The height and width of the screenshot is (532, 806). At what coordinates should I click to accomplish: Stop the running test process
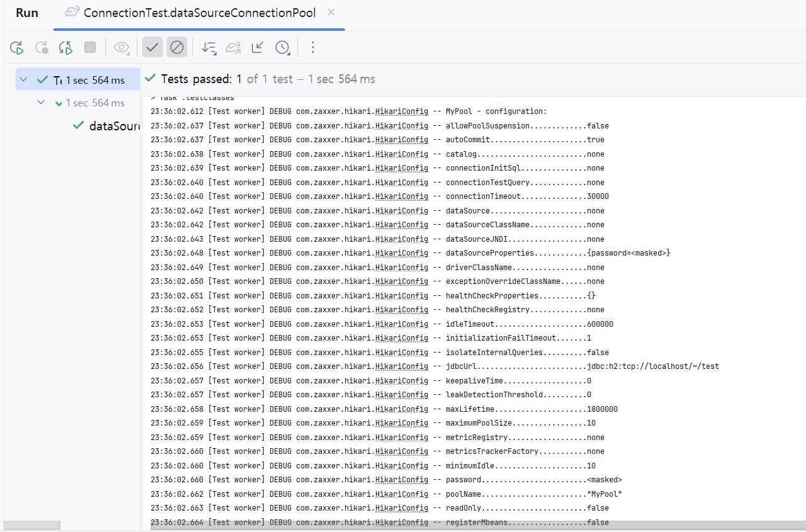coord(90,47)
